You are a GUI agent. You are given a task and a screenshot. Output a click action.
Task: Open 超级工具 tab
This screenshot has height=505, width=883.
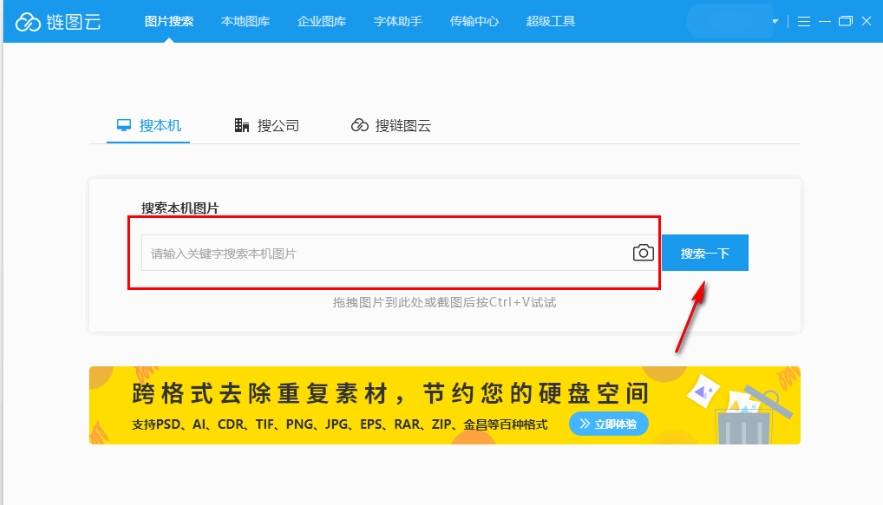[550, 21]
